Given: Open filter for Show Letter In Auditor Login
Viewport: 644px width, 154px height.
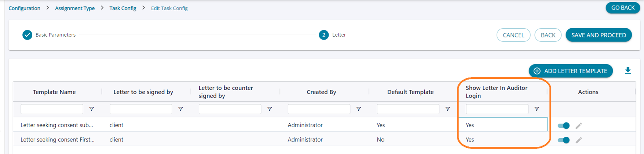Looking at the screenshot, I should (537, 109).
